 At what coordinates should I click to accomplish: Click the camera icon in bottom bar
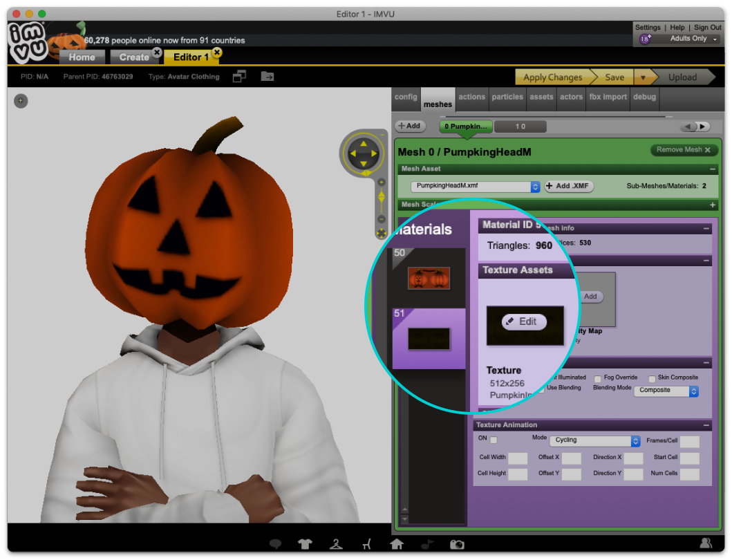click(457, 544)
